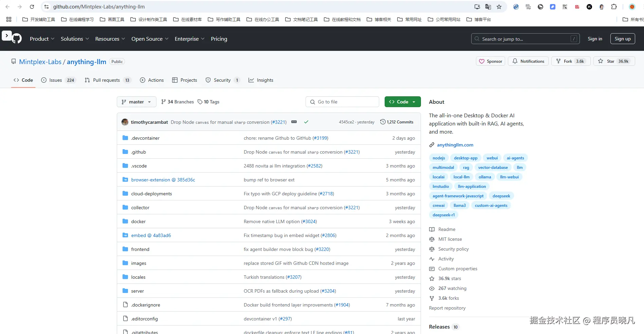
Task: Open the Actions tab
Action: [x=152, y=80]
